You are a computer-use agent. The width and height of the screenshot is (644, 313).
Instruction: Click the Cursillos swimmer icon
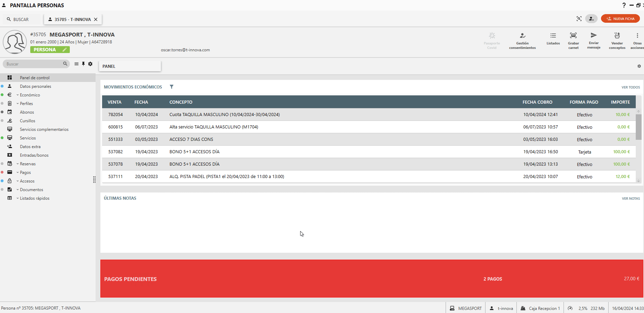(x=10, y=121)
